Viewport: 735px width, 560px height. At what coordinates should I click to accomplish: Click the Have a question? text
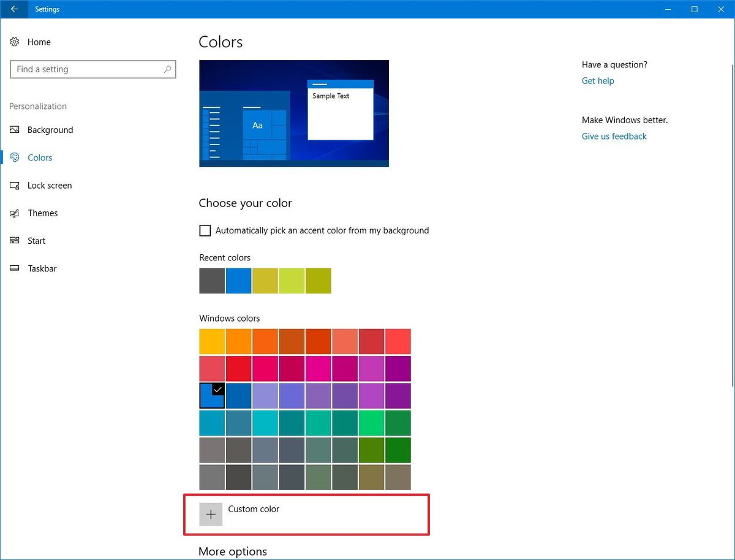pos(614,65)
